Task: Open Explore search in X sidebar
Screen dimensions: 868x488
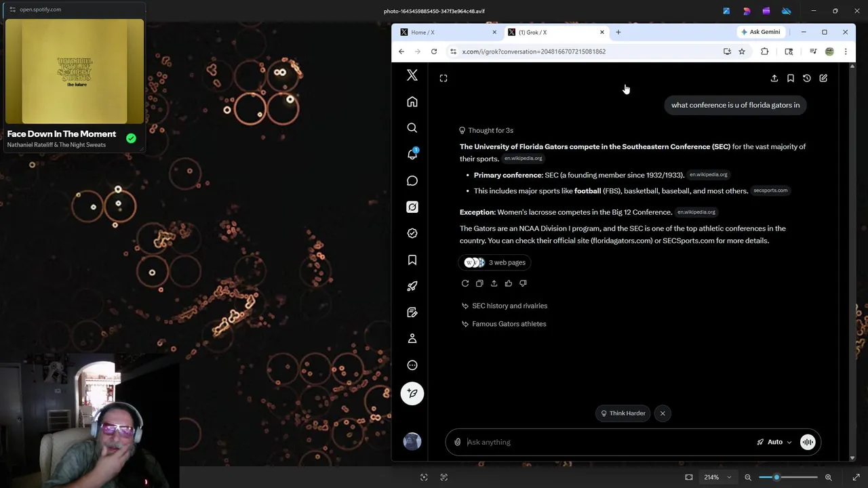Action: click(x=412, y=128)
